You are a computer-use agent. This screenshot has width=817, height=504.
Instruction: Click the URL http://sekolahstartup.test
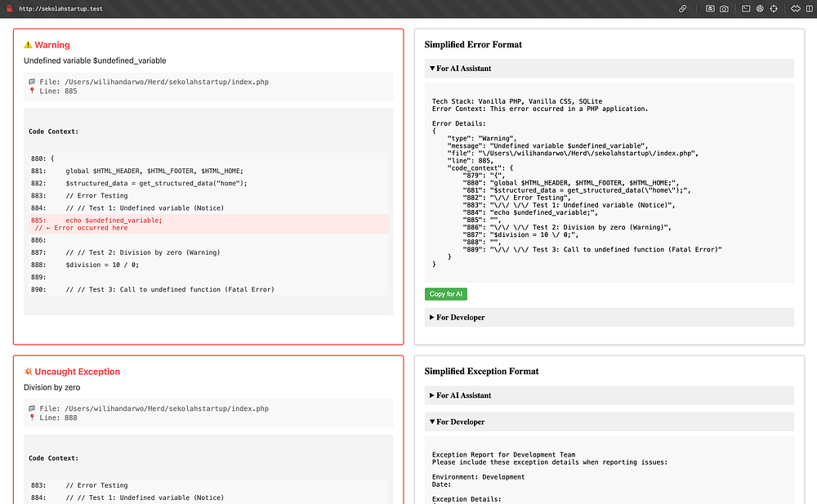(61, 9)
